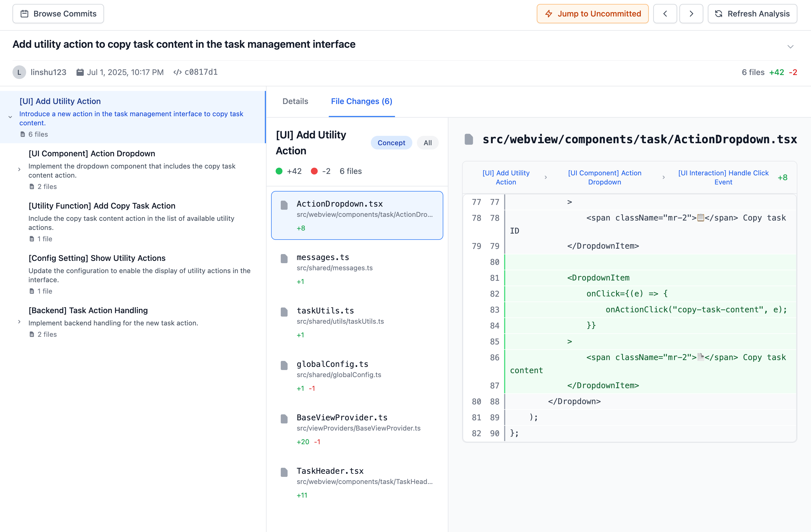Click the Browse Commits button
Screen dimensions: 811x532
click(58, 14)
